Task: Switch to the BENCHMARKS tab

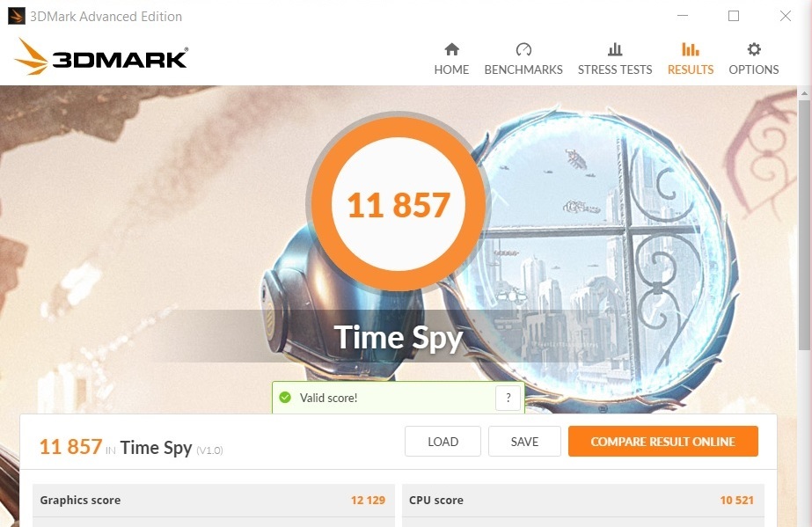Action: coord(523,70)
